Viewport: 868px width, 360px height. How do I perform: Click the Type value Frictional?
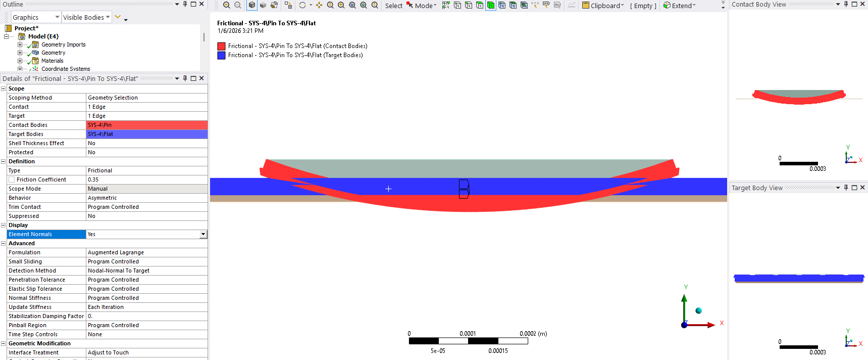147,170
